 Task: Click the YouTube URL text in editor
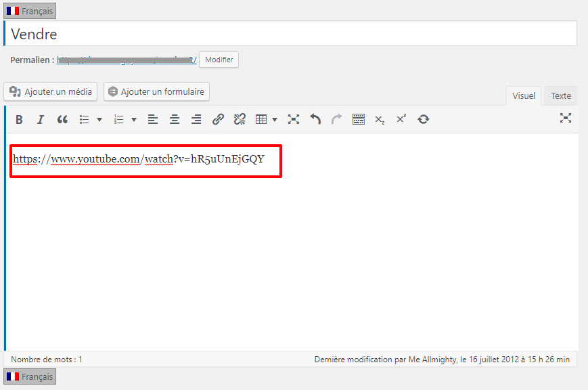coord(139,159)
